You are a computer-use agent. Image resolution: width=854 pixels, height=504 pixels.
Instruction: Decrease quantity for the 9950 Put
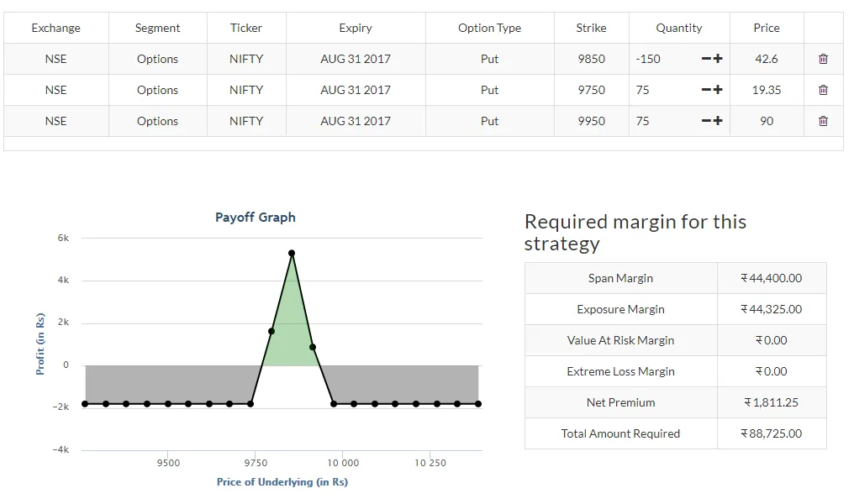pos(707,121)
